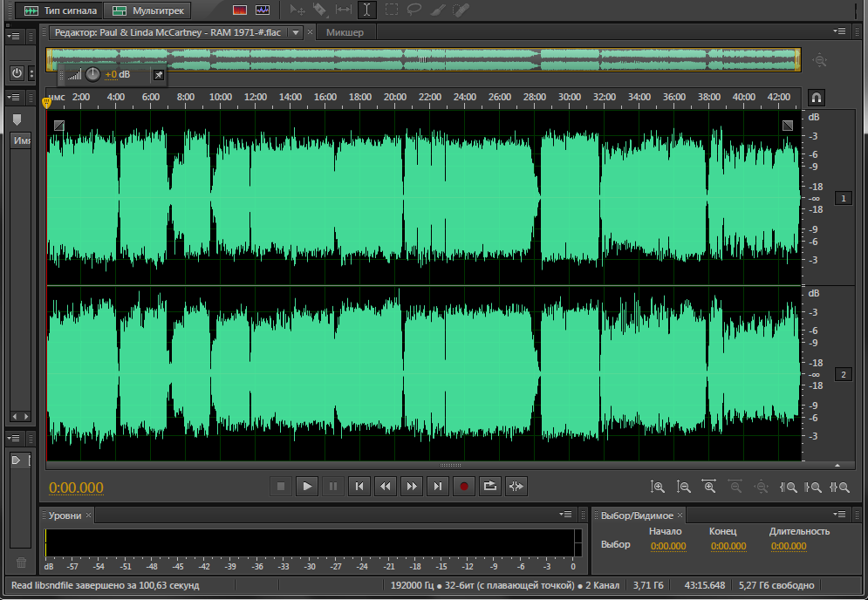Image resolution: width=868 pixels, height=600 pixels.
Task: Select the Spot Healing Brush tool
Action: coord(461,10)
